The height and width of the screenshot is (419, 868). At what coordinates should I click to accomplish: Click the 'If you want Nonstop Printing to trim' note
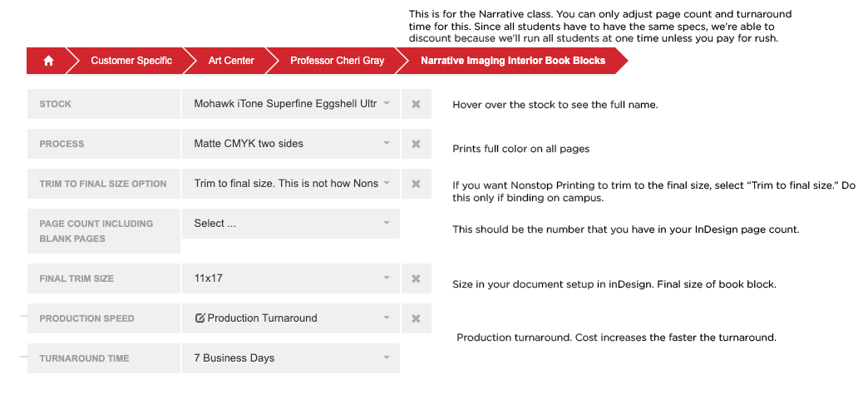pos(653,191)
